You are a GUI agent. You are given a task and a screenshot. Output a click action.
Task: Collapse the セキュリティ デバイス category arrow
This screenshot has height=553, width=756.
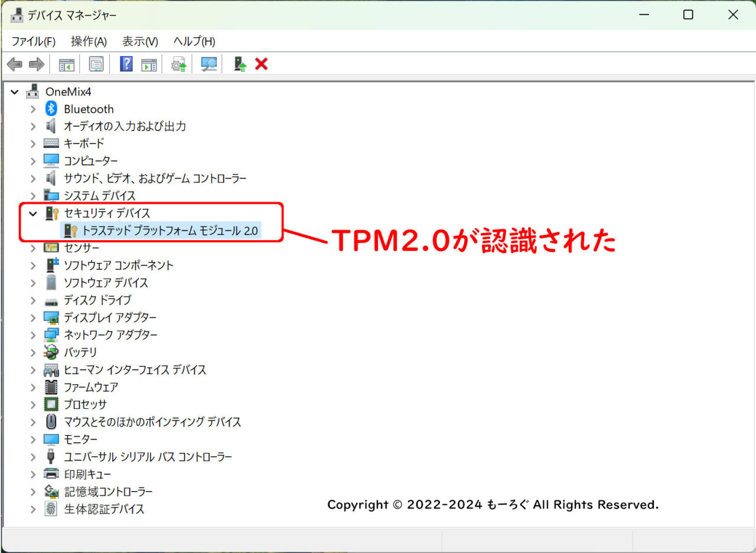coord(34,214)
